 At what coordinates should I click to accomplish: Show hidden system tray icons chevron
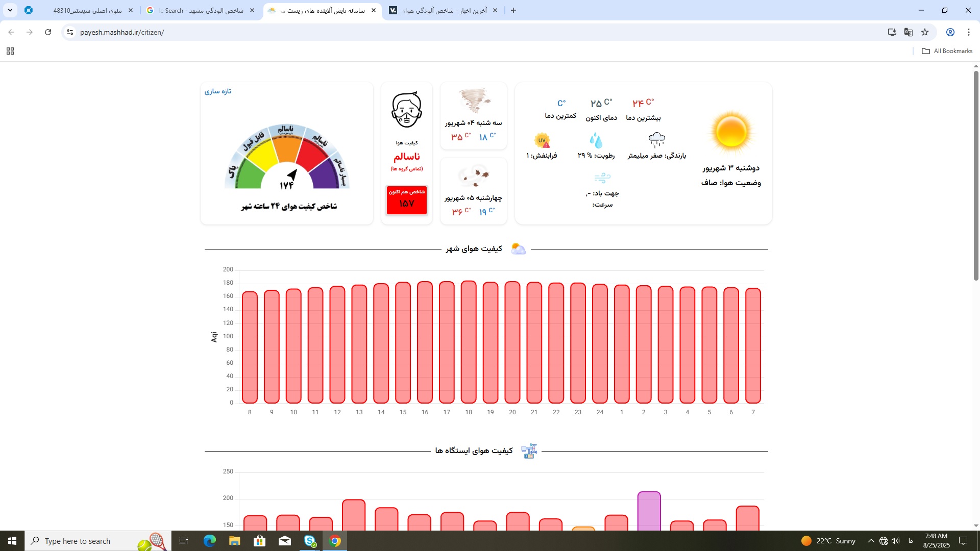[871, 541]
